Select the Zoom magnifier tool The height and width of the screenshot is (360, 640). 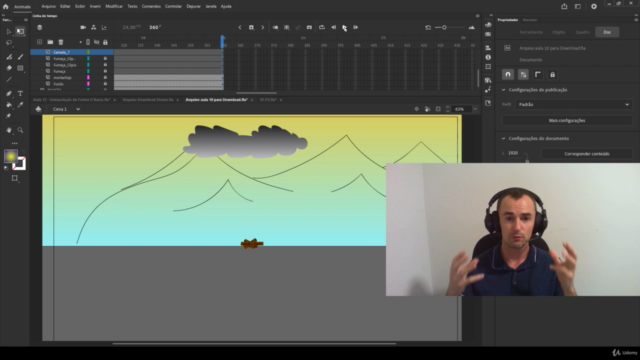(x=20, y=130)
